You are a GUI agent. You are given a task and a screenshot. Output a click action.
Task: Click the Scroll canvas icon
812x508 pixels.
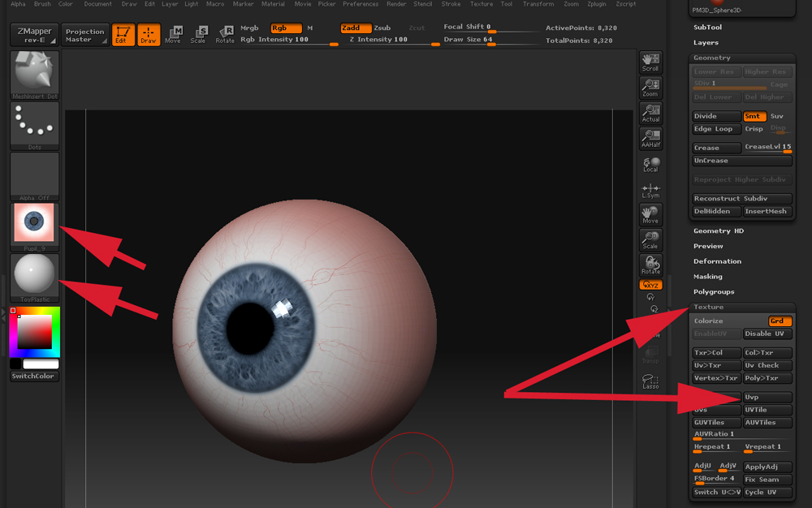[x=650, y=62]
